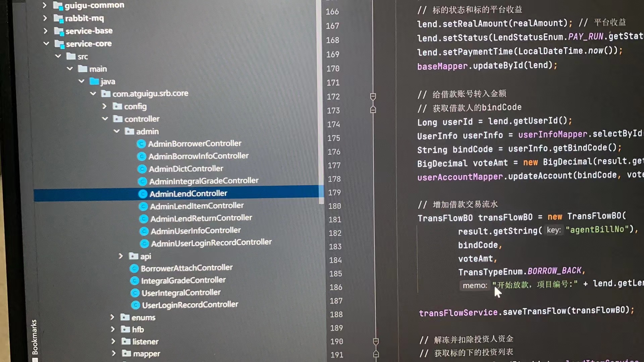The image size is (644, 362).
Task: Click AdminIntegralGradeController class icon
Action: pyautogui.click(x=142, y=181)
